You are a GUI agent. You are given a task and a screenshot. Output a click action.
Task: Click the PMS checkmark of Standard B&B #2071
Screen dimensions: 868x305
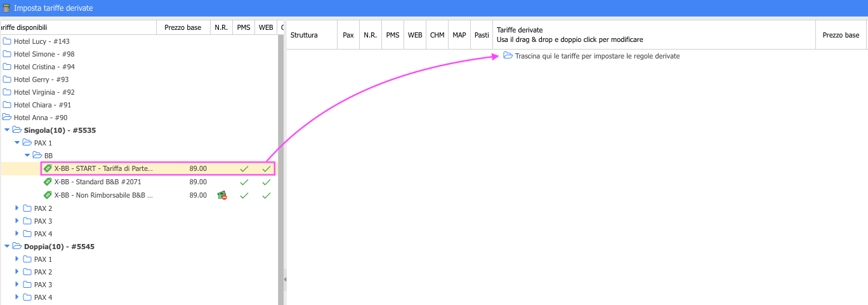pos(244,182)
